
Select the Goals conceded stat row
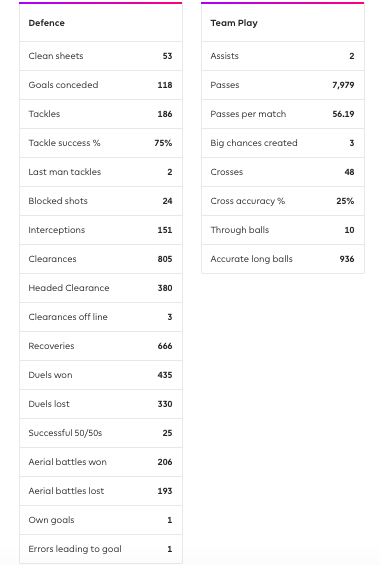pos(101,85)
